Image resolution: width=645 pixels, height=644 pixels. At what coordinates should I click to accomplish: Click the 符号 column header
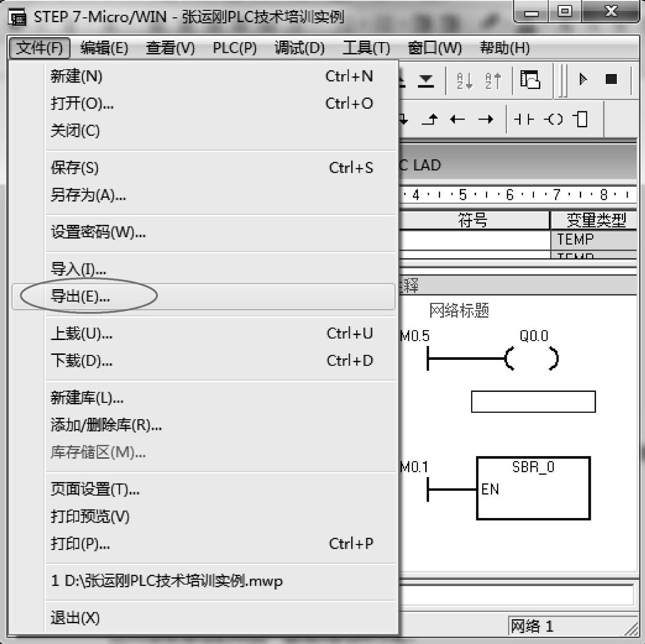474,220
